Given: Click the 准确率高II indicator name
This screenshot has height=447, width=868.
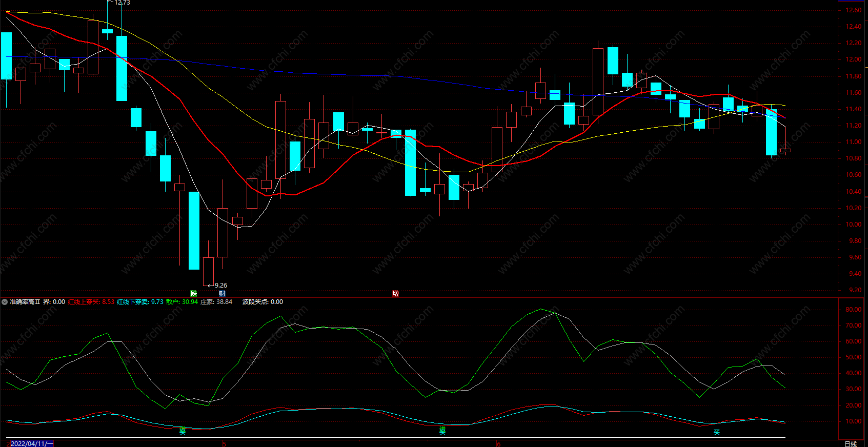Looking at the screenshot, I should click(25, 302).
